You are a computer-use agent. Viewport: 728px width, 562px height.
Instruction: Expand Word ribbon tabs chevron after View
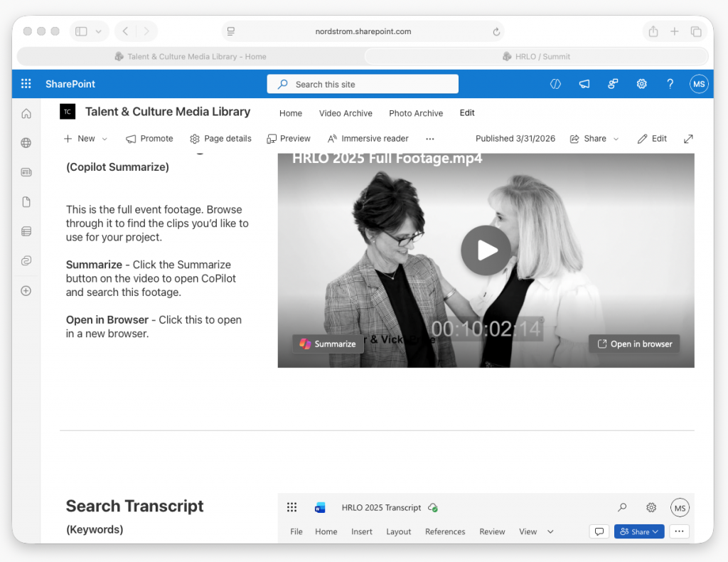[x=550, y=531]
